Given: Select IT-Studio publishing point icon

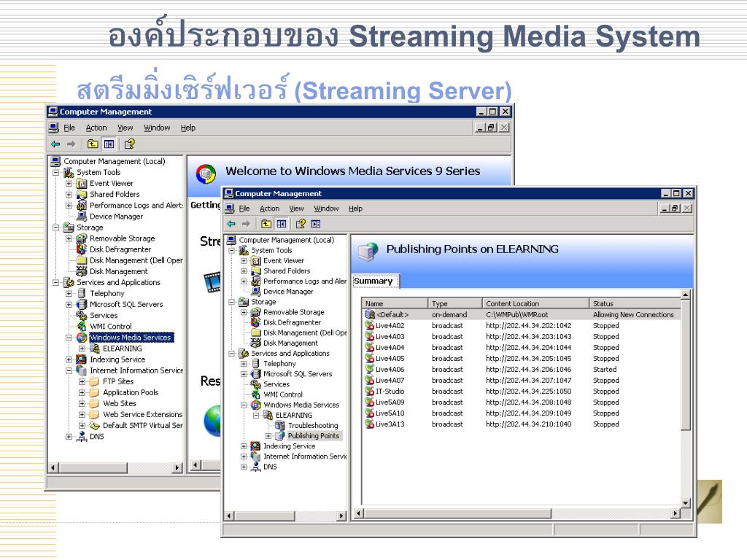Looking at the screenshot, I should (369, 391).
